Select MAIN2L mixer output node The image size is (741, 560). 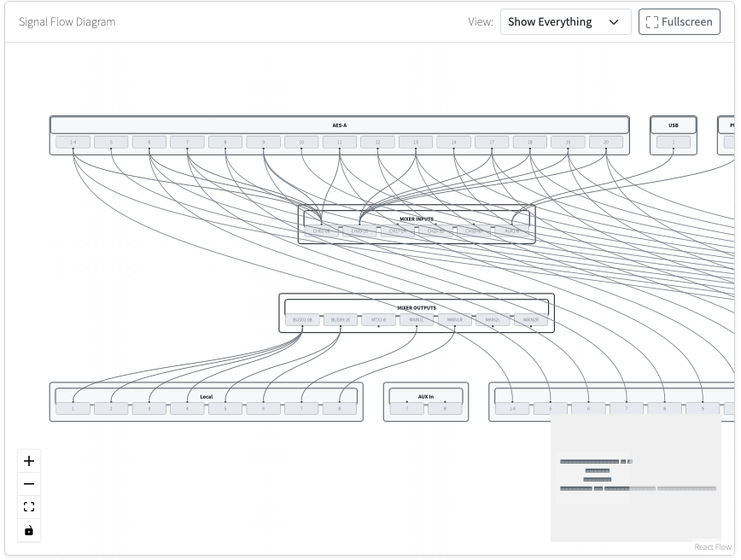tap(493, 320)
